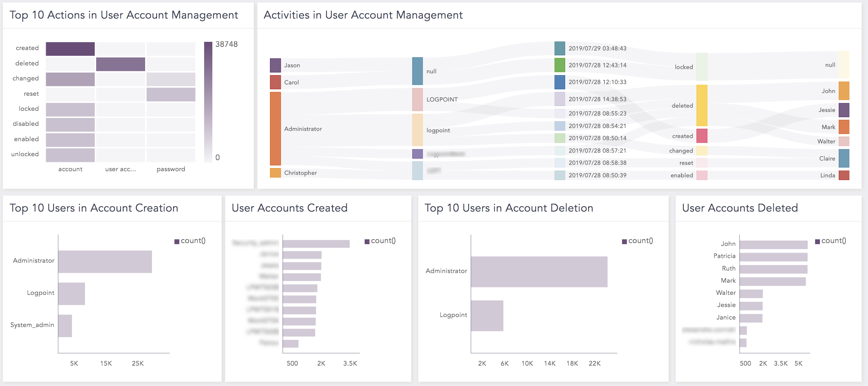Viewport: 868px width, 386px height.
Task: Select the 'created / account' heatmap cell
Action: click(70, 48)
